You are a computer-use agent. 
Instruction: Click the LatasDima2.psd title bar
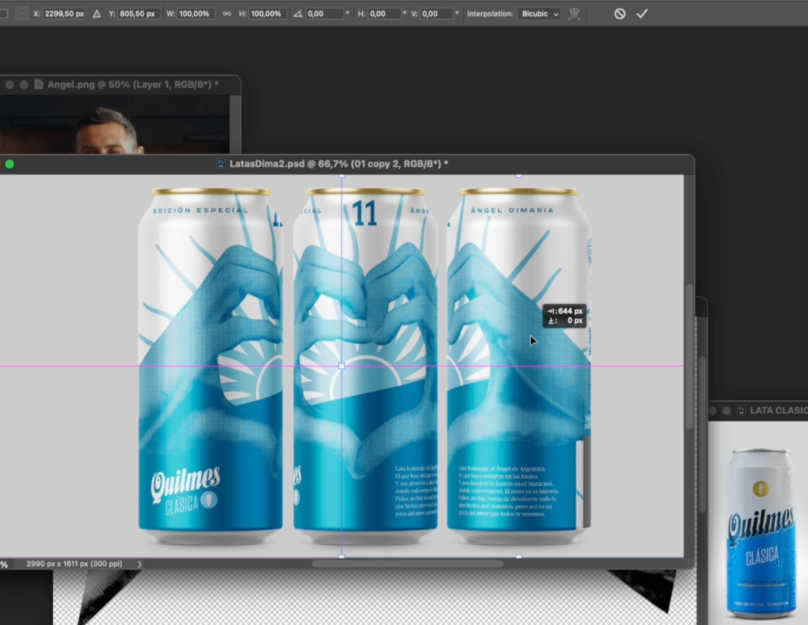coord(339,164)
